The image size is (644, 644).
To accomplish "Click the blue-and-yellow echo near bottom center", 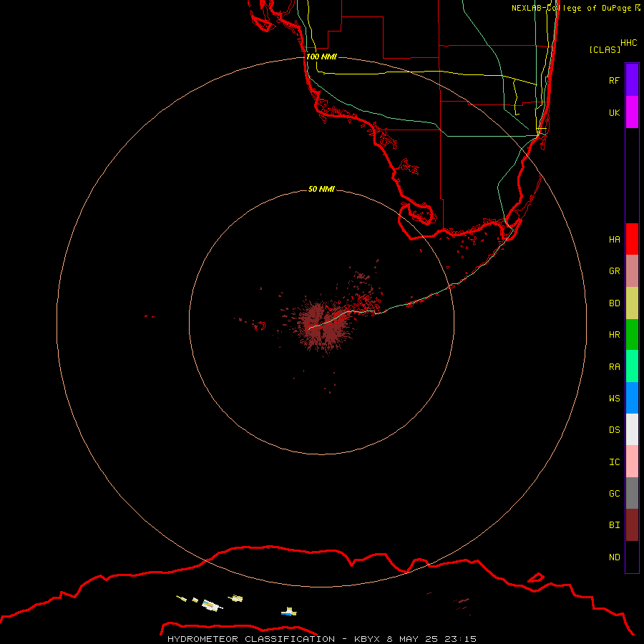I will pyautogui.click(x=289, y=612).
